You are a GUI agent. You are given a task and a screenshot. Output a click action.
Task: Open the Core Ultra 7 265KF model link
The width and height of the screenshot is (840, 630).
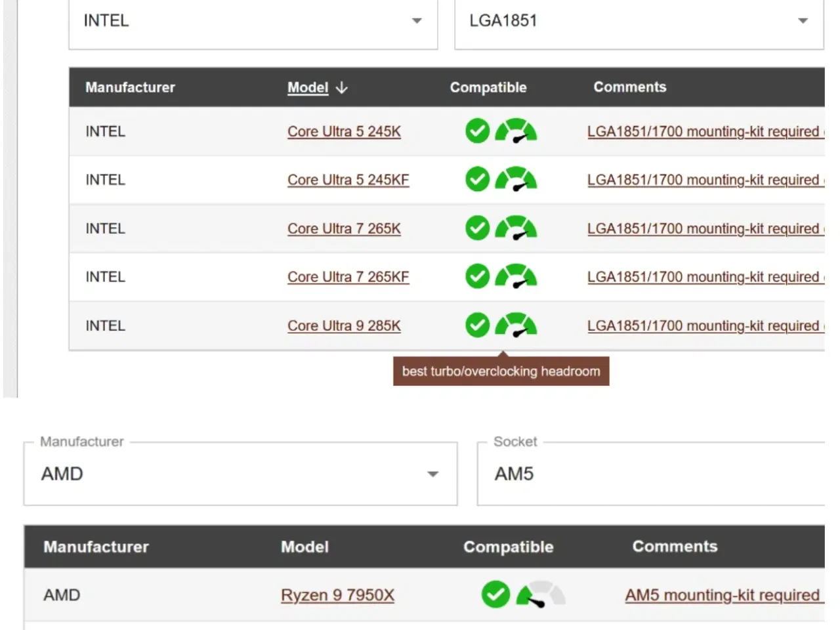[x=348, y=277]
